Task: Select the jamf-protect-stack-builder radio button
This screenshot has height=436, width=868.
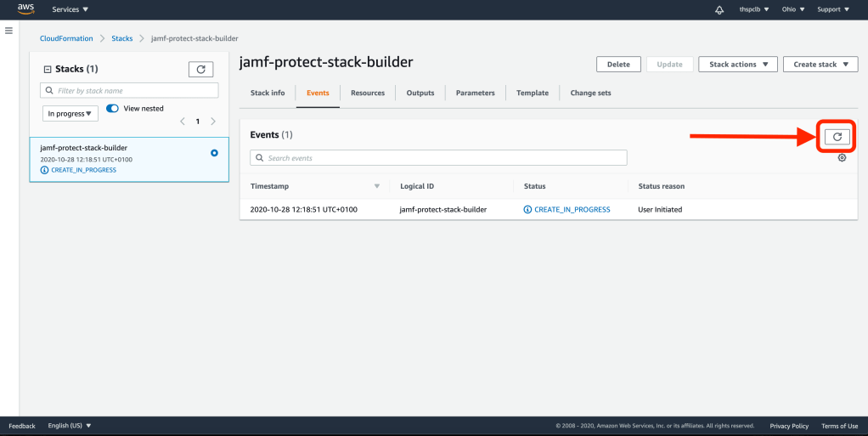Action: click(x=214, y=153)
